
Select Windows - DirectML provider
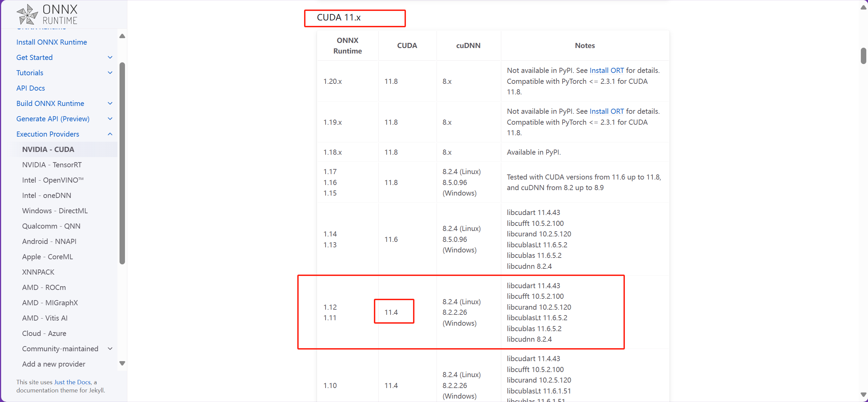[x=55, y=211]
